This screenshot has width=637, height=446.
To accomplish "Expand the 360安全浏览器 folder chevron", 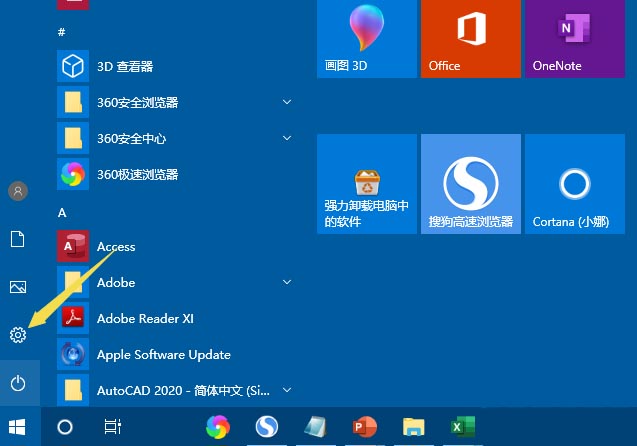I will click(x=287, y=102).
